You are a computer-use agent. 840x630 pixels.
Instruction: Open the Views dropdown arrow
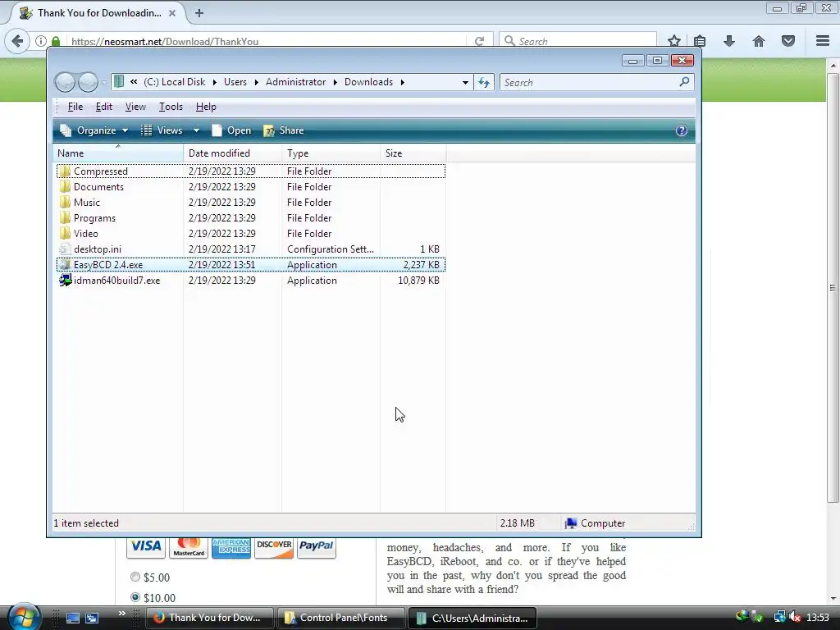coord(196,130)
